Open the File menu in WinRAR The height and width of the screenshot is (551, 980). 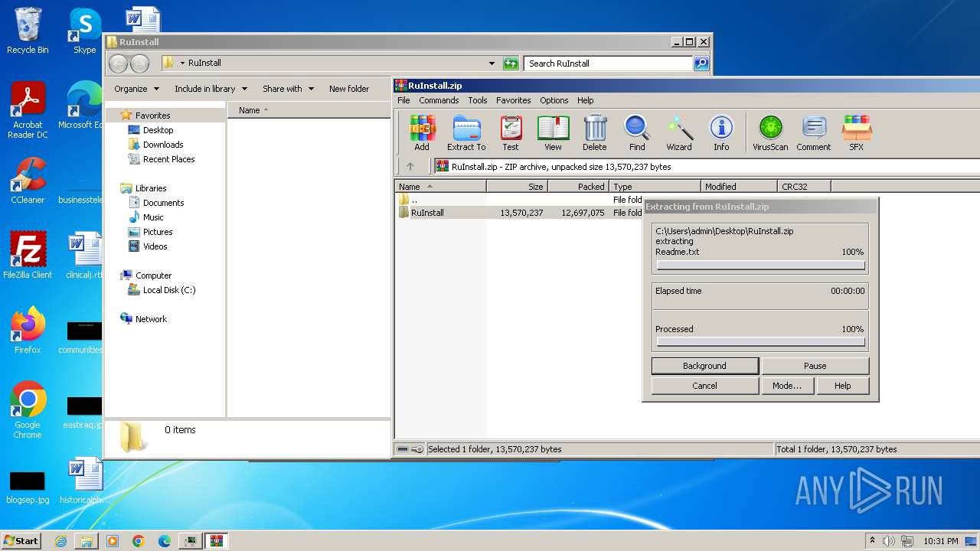tap(403, 100)
